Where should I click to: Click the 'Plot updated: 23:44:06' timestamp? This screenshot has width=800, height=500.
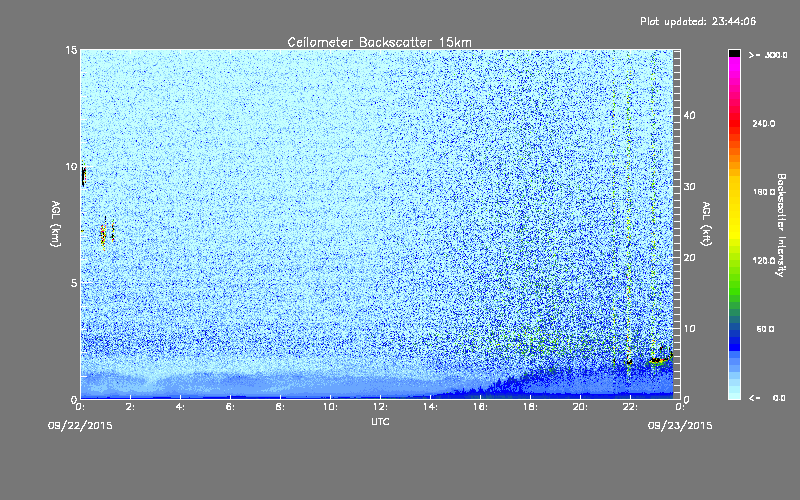coord(698,21)
